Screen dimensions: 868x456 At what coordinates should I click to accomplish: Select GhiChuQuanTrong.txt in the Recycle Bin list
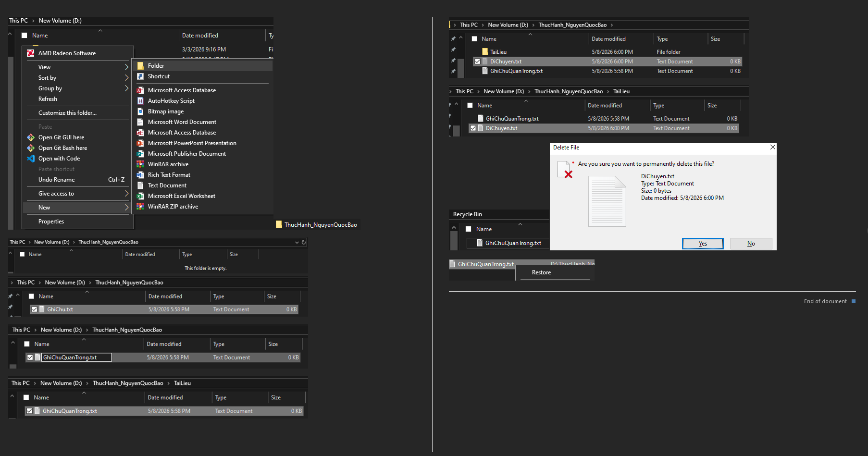(508, 243)
